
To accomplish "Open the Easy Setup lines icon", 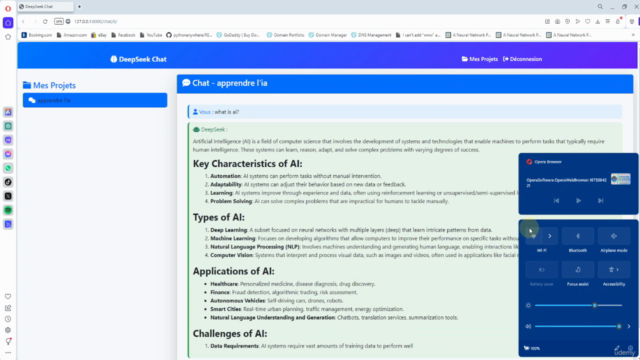I will [608, 22].
